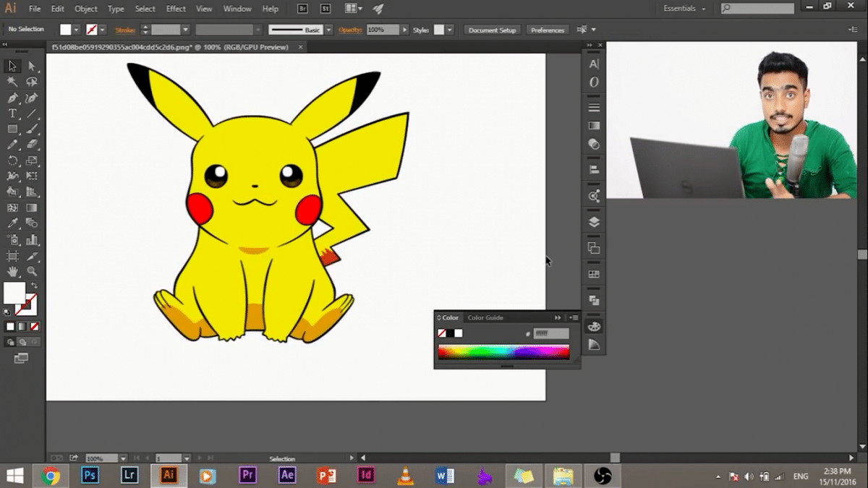Select the Hand tool
This screenshot has width=868, height=488.
pyautogui.click(x=12, y=272)
